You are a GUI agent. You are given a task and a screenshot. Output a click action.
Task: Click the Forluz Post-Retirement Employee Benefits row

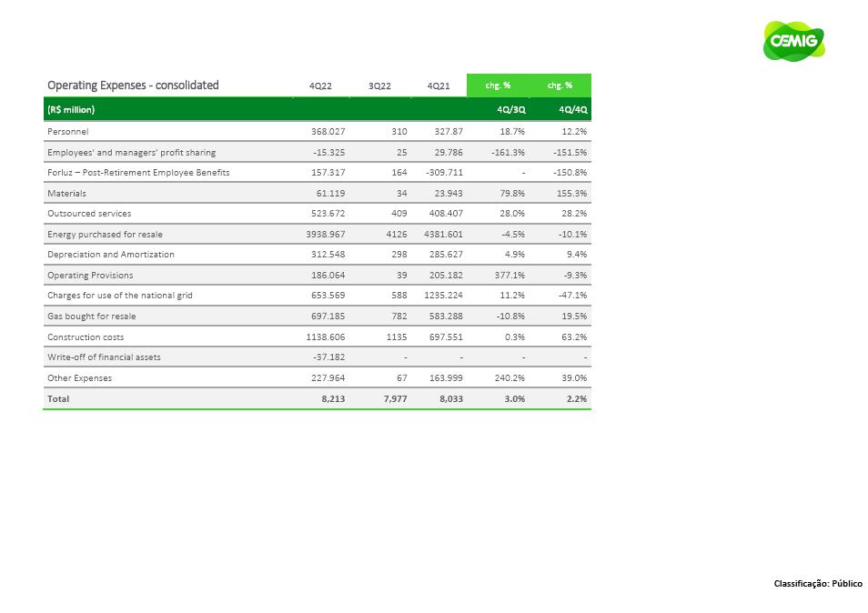(x=138, y=173)
